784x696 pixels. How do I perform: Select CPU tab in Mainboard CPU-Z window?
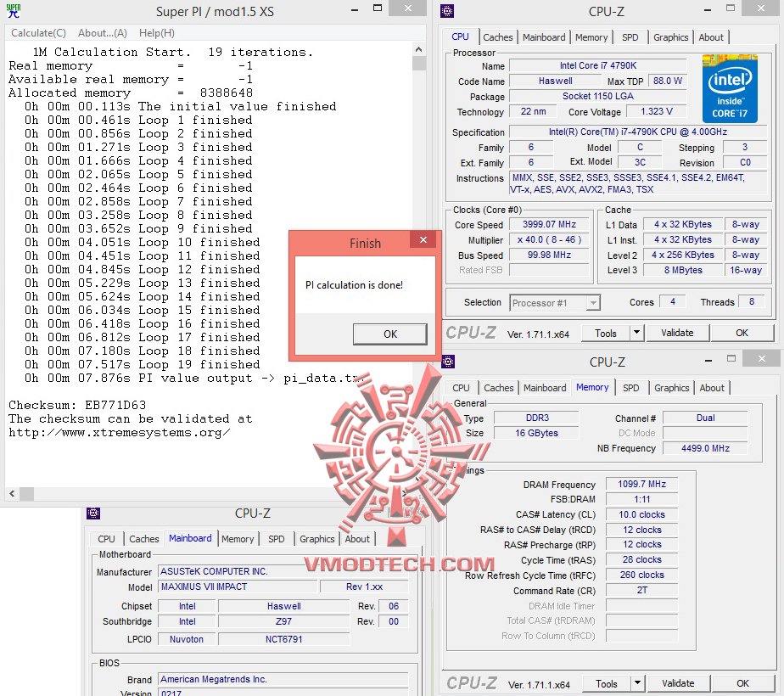(107, 540)
